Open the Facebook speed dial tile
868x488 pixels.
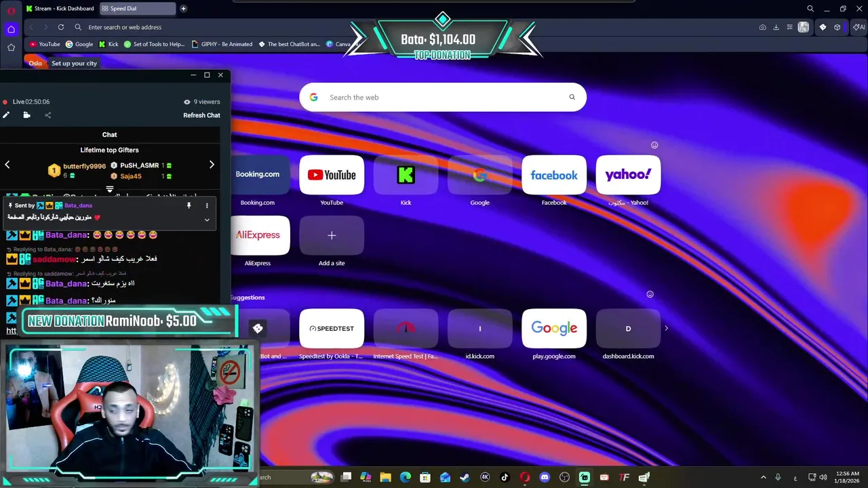point(554,175)
